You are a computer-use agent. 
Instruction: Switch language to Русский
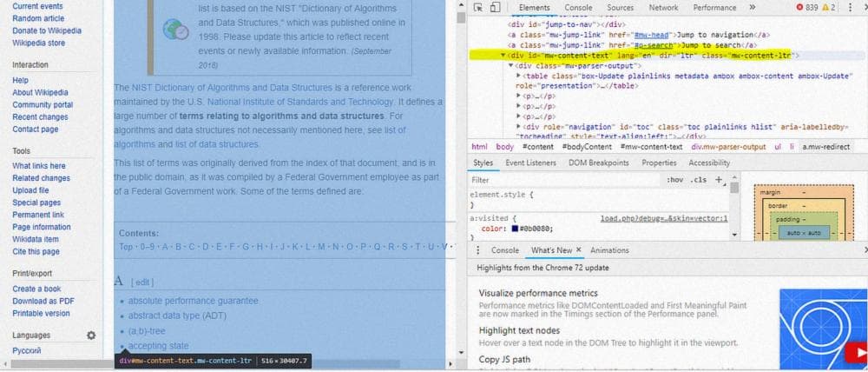tap(27, 350)
